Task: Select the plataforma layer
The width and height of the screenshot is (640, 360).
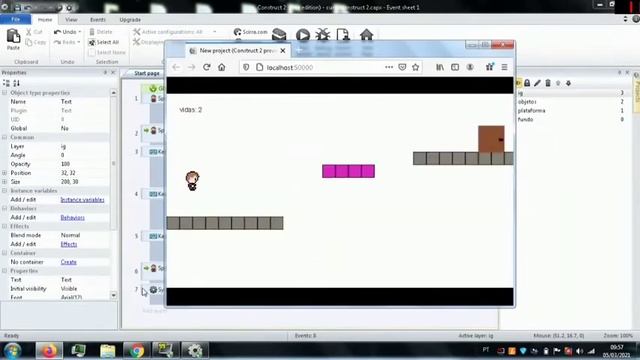Action: pyautogui.click(x=571, y=111)
